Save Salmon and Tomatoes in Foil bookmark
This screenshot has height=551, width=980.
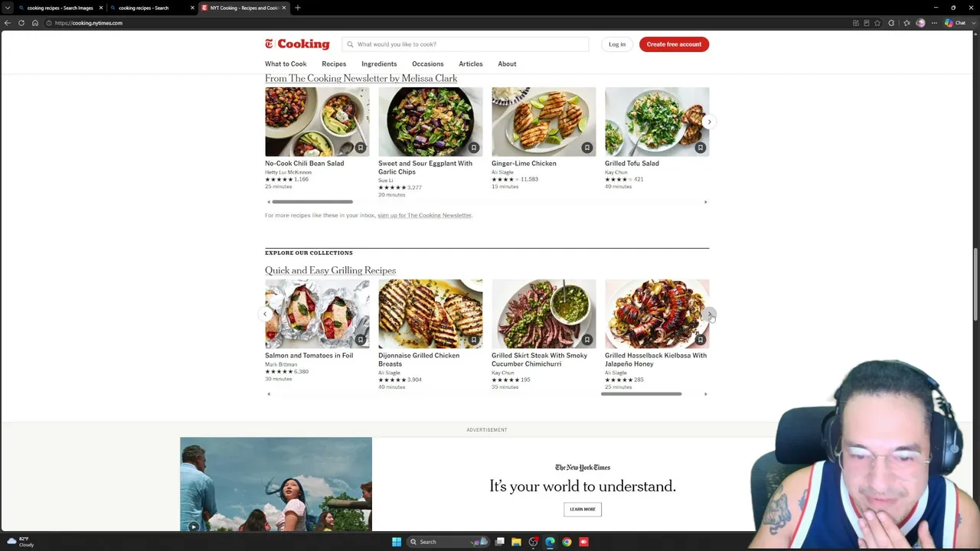click(360, 340)
